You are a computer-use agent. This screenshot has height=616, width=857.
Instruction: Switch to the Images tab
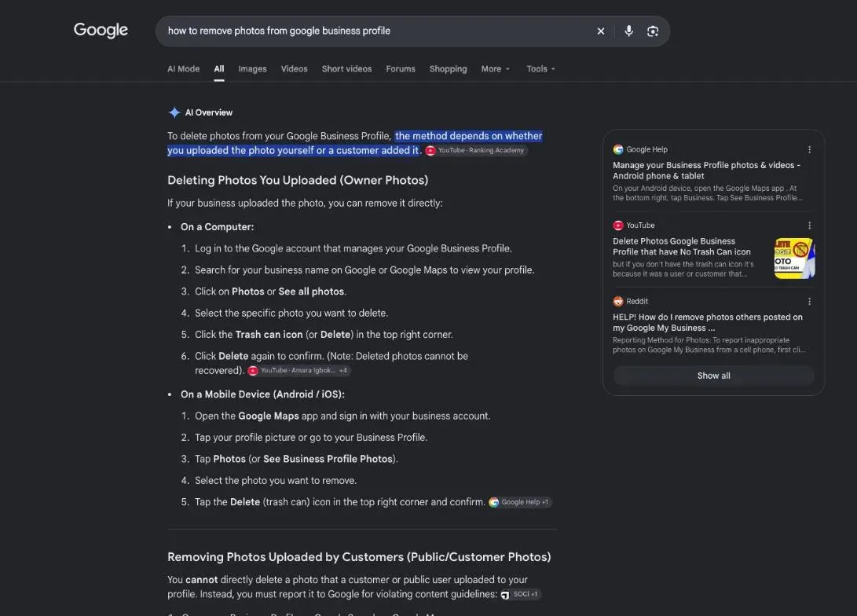point(252,69)
